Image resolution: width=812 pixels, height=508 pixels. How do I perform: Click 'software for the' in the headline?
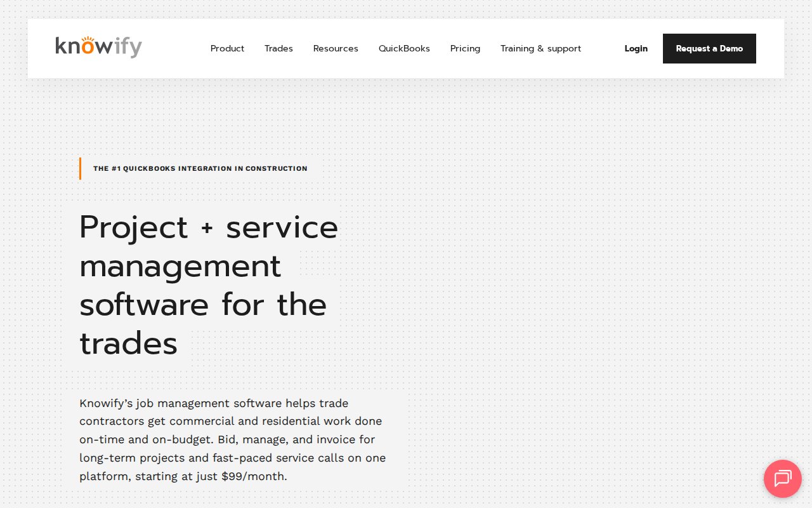(x=202, y=304)
